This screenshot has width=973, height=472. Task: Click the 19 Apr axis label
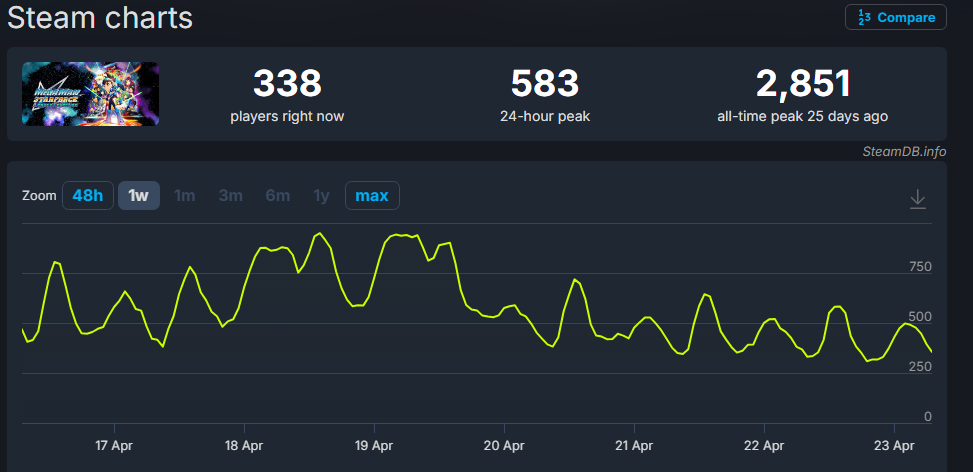374,445
